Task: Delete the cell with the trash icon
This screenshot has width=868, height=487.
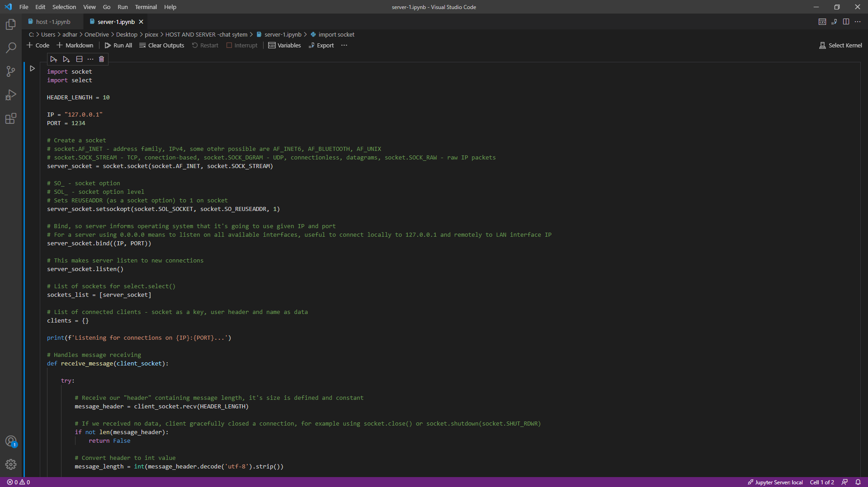Action: 102,59
